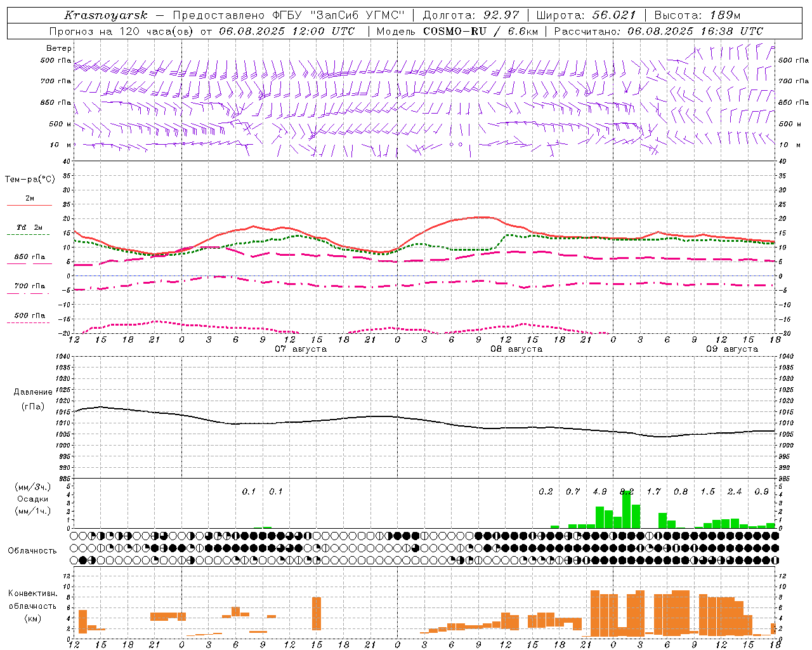Click the '(мм/1ч.)' precipitation unit label
The image size is (812, 650).
tap(33, 511)
